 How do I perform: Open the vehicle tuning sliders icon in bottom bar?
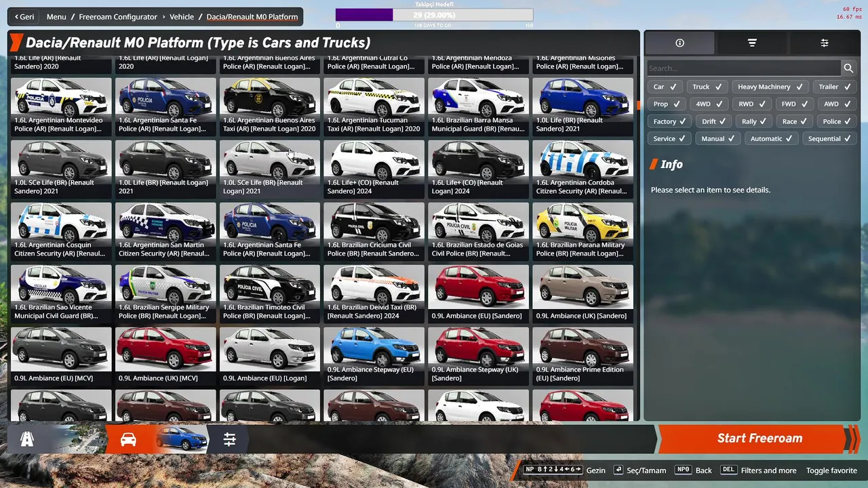pos(230,440)
